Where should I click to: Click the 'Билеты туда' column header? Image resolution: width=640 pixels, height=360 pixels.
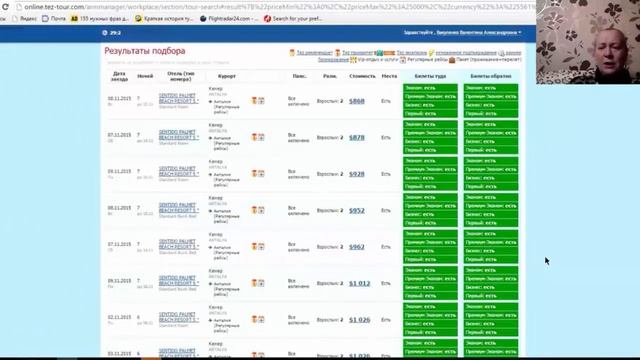point(430,76)
